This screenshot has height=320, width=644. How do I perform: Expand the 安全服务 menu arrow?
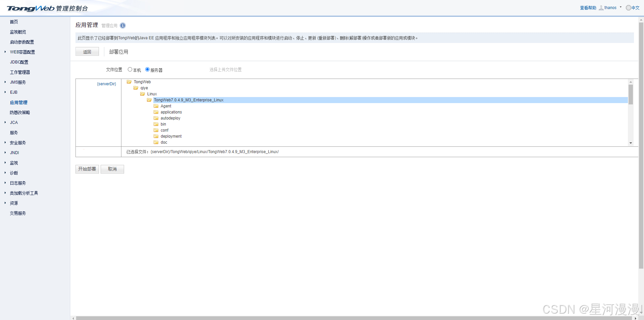click(x=5, y=142)
